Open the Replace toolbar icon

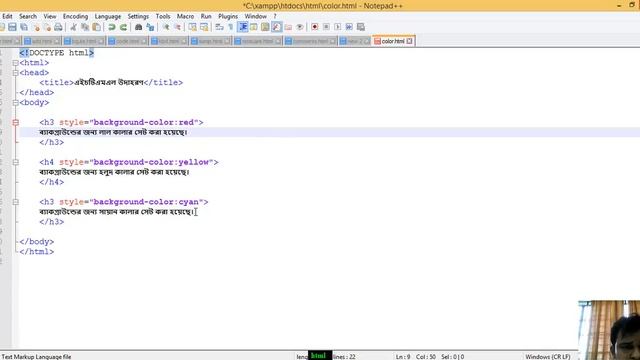(x=150, y=27)
